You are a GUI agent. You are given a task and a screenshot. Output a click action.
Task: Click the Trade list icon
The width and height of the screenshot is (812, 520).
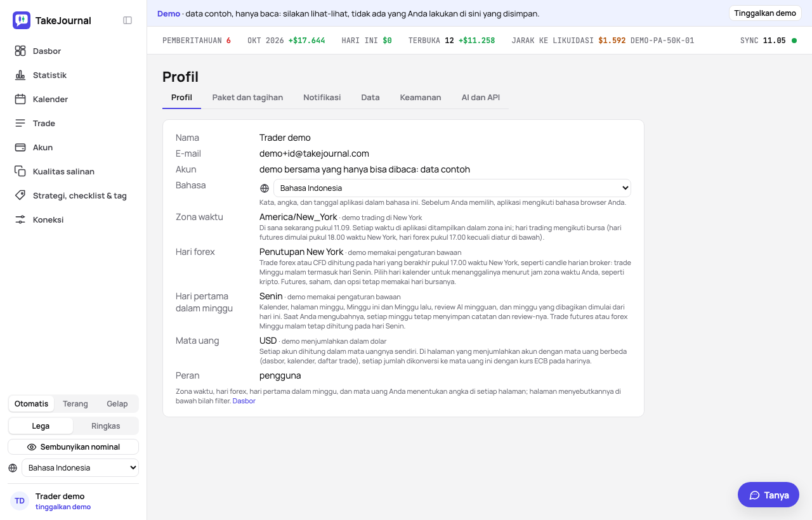click(20, 123)
